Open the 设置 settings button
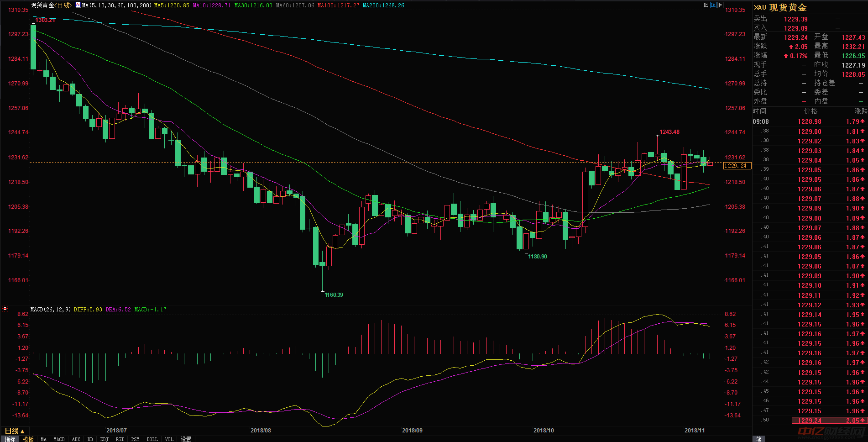 click(186, 439)
